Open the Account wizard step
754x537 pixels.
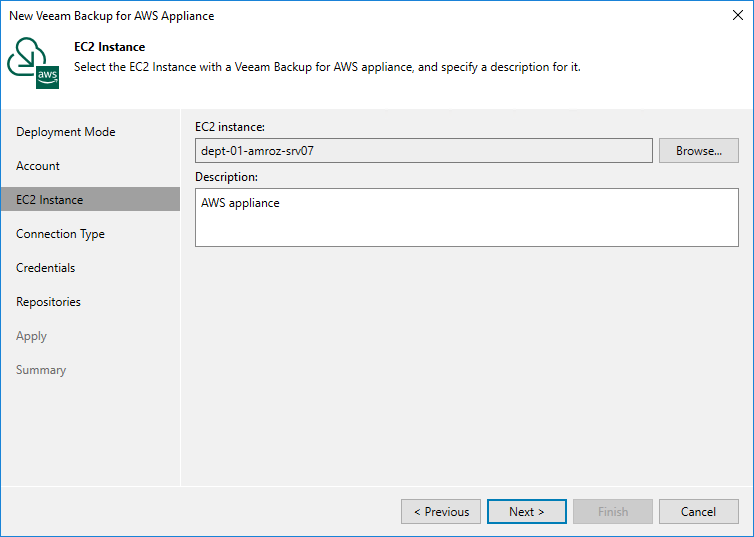pyautogui.click(x=38, y=166)
